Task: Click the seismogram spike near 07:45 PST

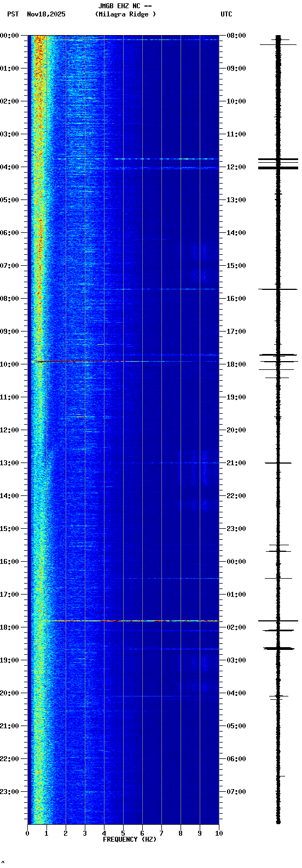Action: point(278,289)
